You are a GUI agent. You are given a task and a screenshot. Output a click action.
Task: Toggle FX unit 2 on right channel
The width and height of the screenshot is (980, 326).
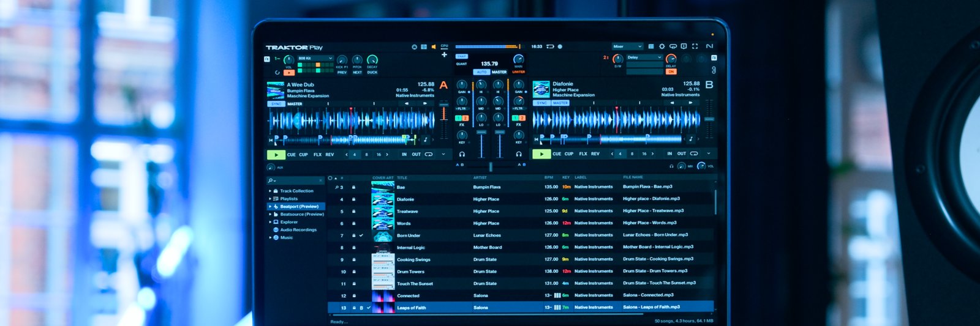522,118
